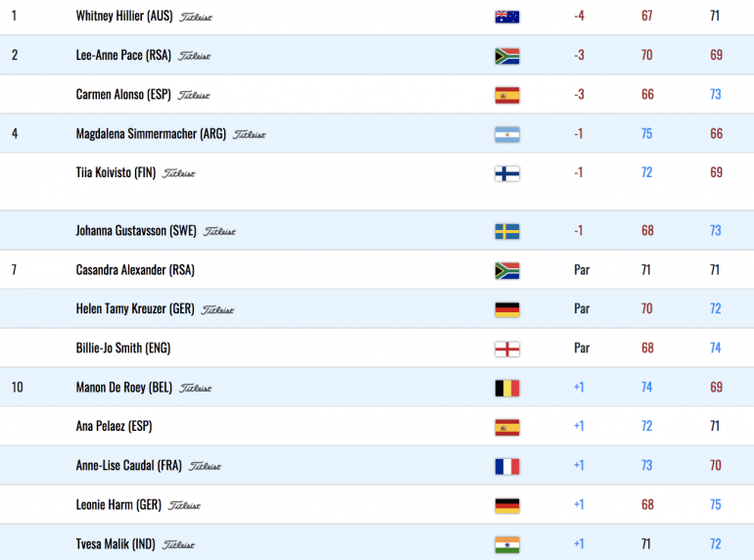Open Leonie Harm (GER) player entry
The height and width of the screenshot is (560, 754).
click(x=118, y=505)
